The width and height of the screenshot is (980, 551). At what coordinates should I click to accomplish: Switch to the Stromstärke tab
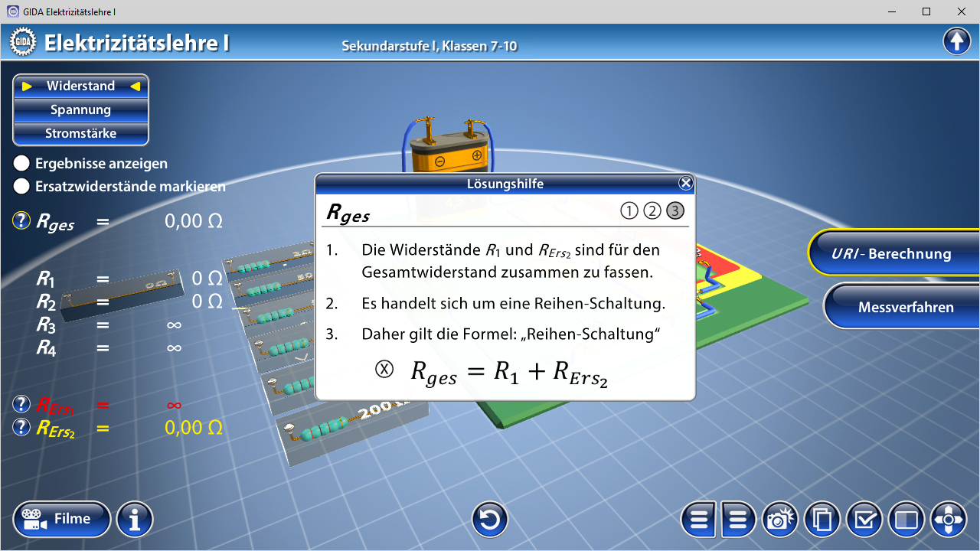[80, 133]
